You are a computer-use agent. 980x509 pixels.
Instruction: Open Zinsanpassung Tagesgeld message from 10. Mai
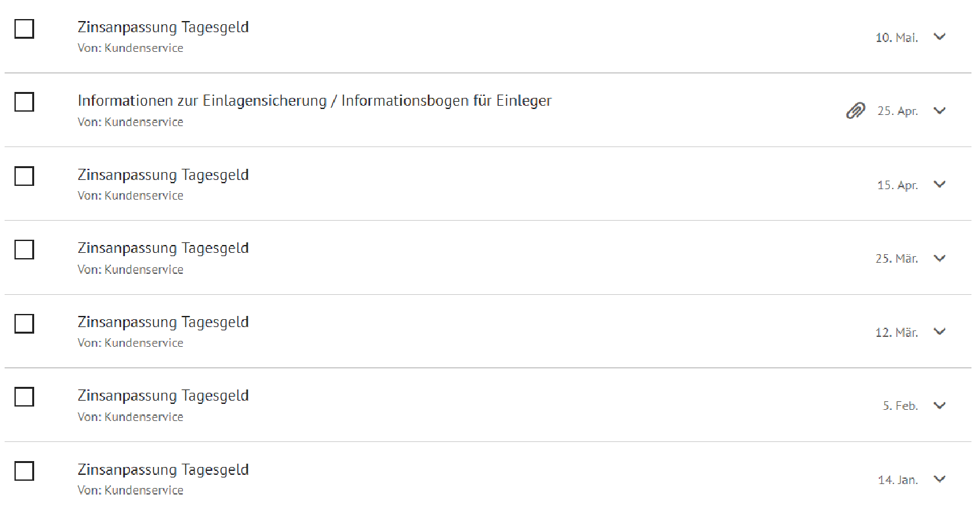163,28
